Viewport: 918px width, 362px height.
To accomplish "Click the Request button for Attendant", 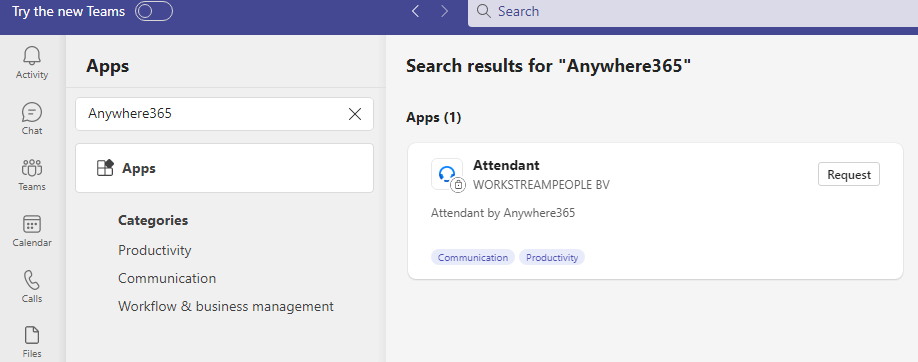I will (x=848, y=175).
